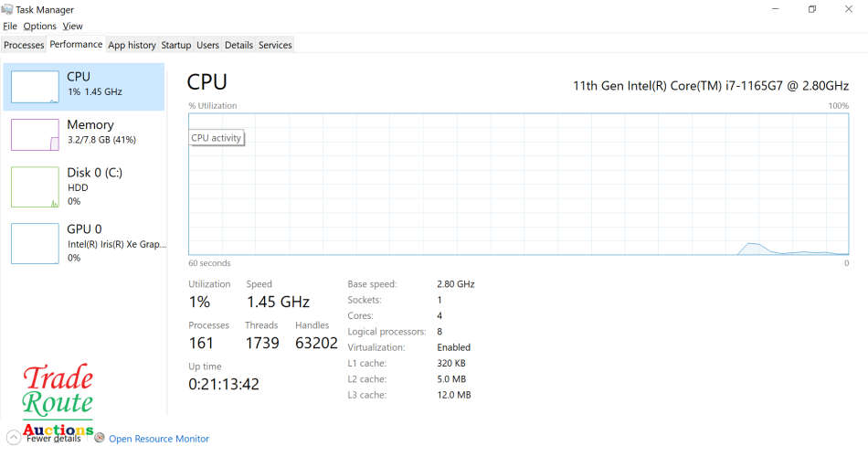Image resolution: width=868 pixels, height=457 pixels.
Task: Click the Fewer details chevron icon
Action: click(x=13, y=438)
